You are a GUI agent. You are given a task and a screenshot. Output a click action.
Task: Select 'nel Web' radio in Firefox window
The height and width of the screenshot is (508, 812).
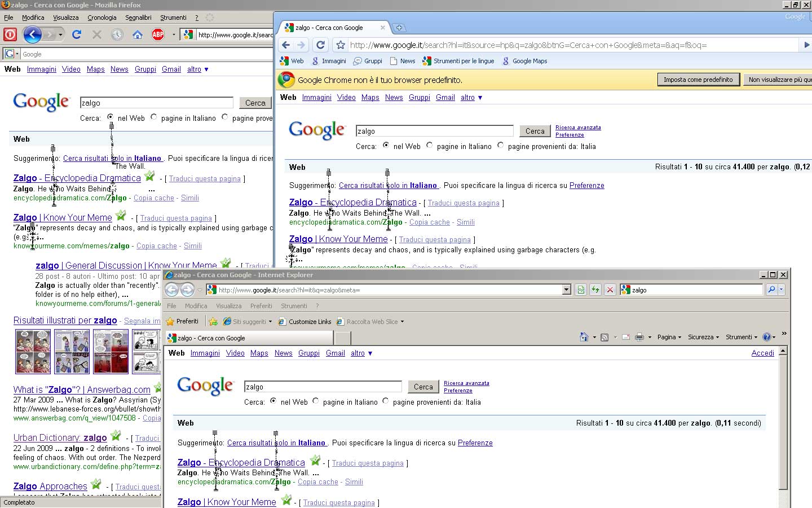pos(110,117)
